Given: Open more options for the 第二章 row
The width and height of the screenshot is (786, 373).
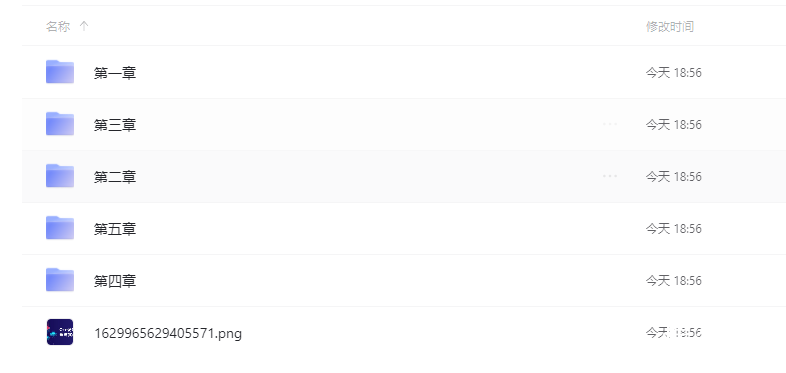Looking at the screenshot, I should [610, 176].
